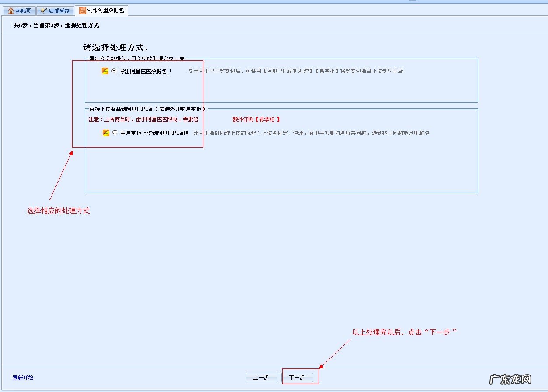Click the 重新开始 link
The width and height of the screenshot is (548, 392).
(x=22, y=378)
